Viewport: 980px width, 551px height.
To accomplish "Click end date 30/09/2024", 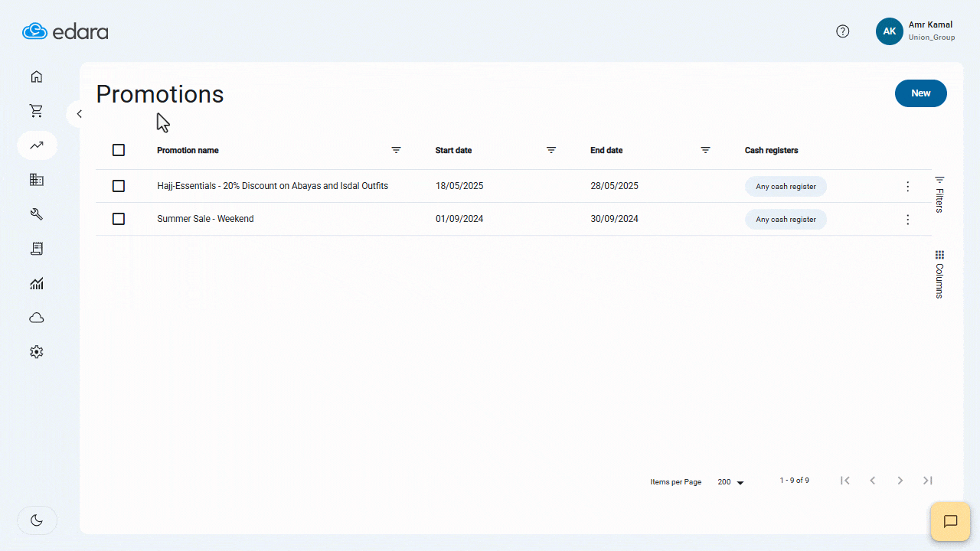I will [614, 219].
